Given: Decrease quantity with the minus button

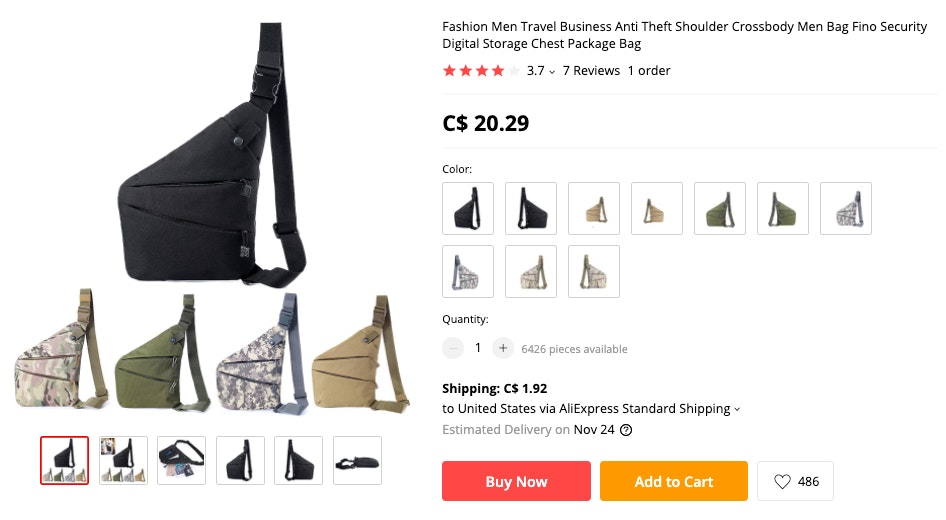Looking at the screenshot, I should pos(452,348).
